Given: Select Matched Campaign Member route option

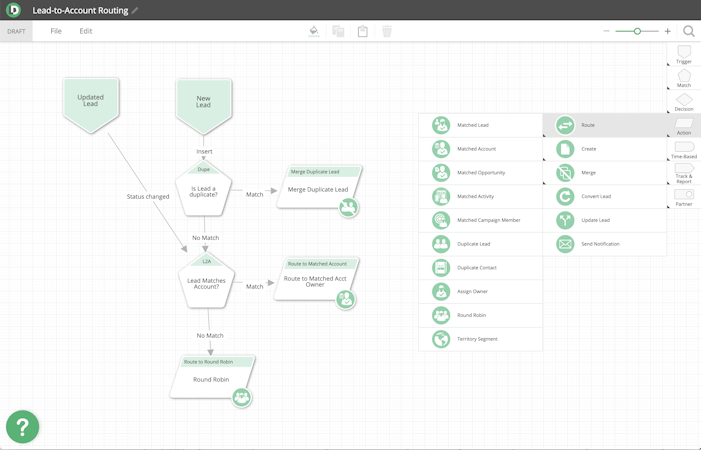Looking at the screenshot, I should point(481,220).
